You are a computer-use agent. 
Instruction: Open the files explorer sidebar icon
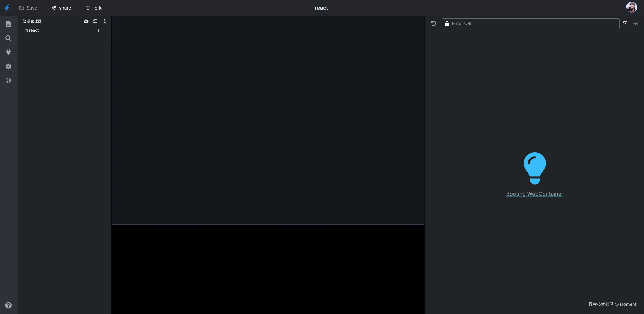[8, 24]
